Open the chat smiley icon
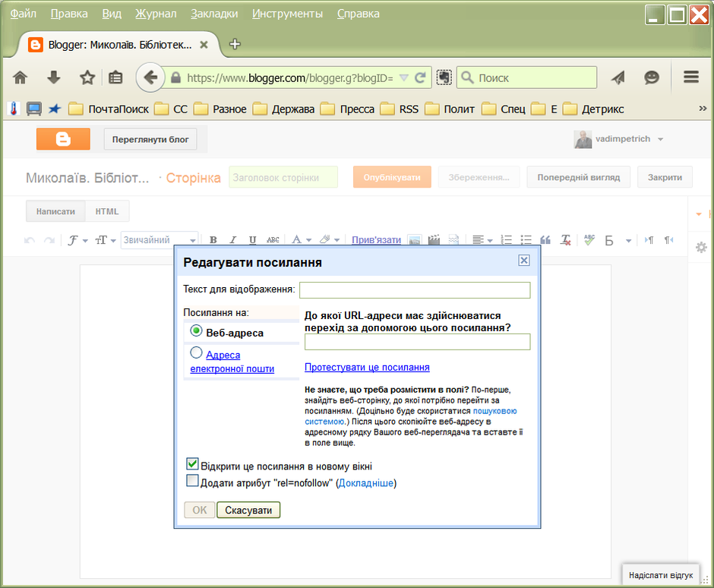Viewport: 714px width, 588px height. tap(652, 78)
